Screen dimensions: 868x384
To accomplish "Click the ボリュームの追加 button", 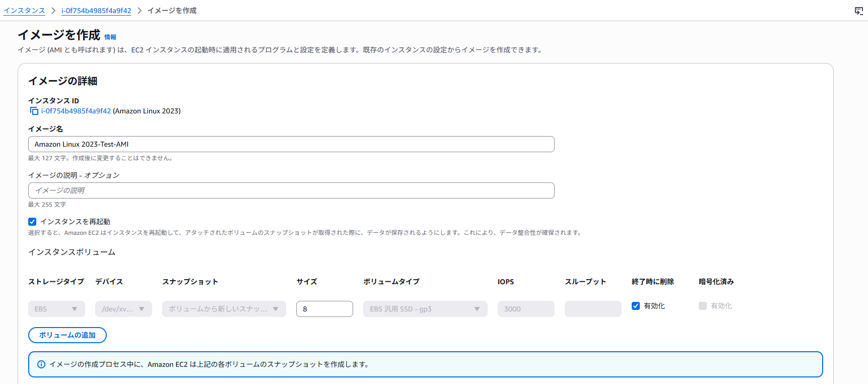I will click(67, 335).
